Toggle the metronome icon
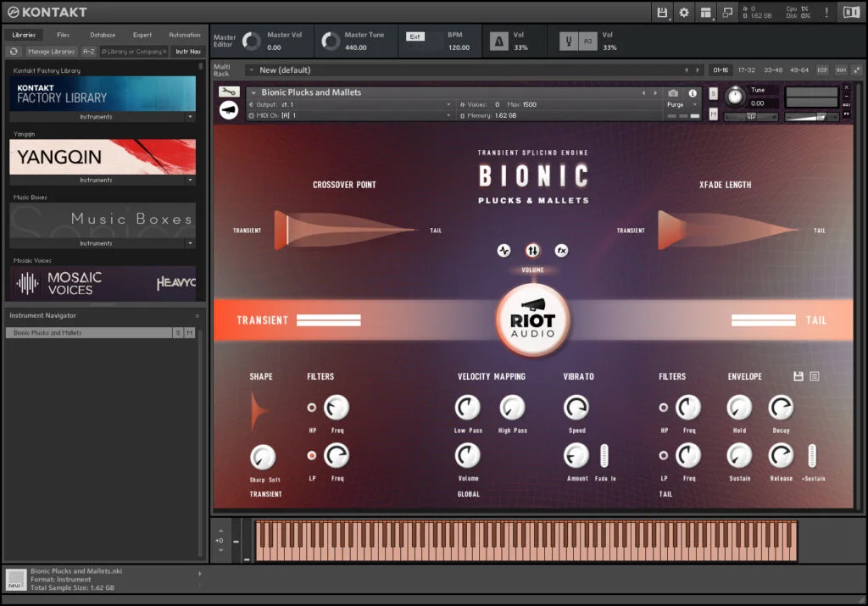Image resolution: width=868 pixels, height=606 pixels. (x=498, y=41)
